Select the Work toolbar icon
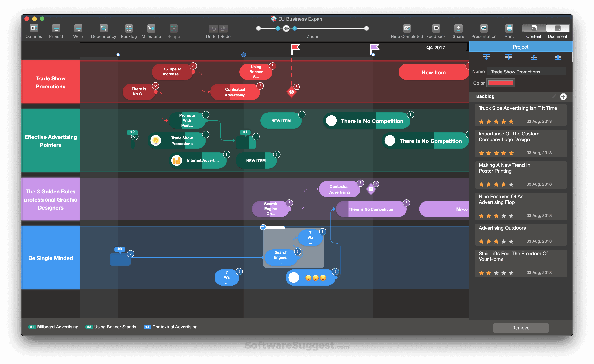 pos(78,31)
